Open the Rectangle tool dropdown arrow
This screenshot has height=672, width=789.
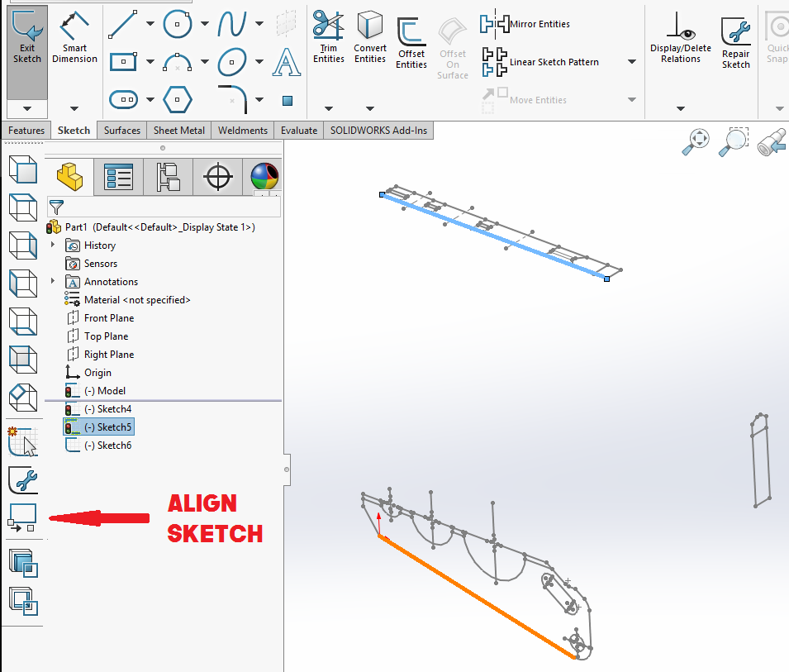click(150, 62)
